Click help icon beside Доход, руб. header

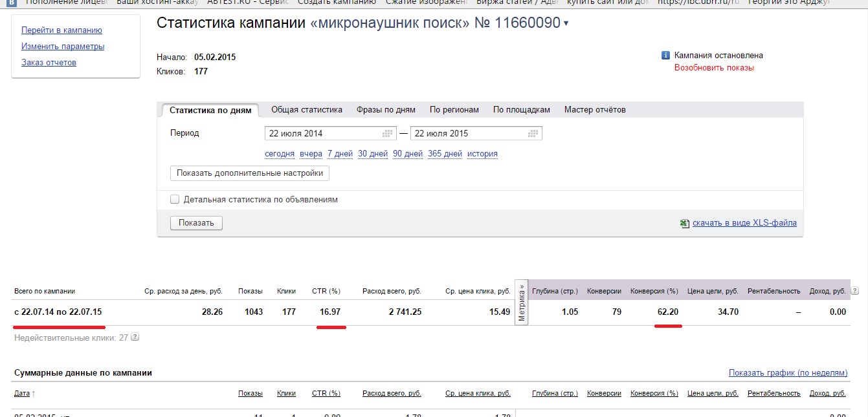pos(854,291)
